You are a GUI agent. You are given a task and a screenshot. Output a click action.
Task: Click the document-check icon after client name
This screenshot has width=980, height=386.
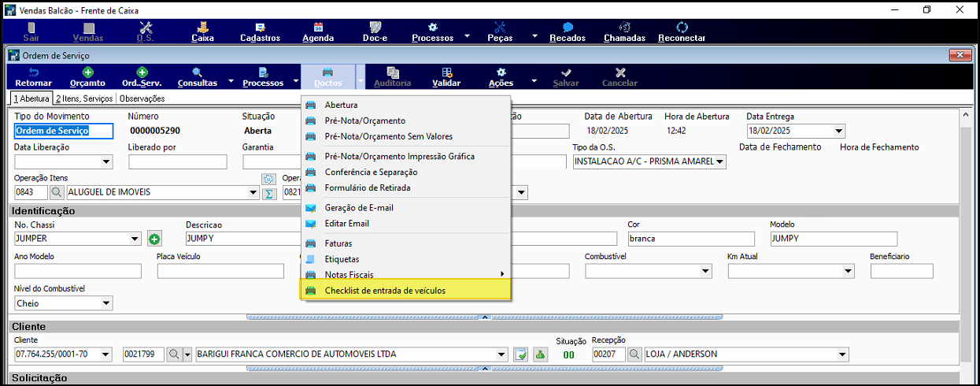pyautogui.click(x=521, y=354)
